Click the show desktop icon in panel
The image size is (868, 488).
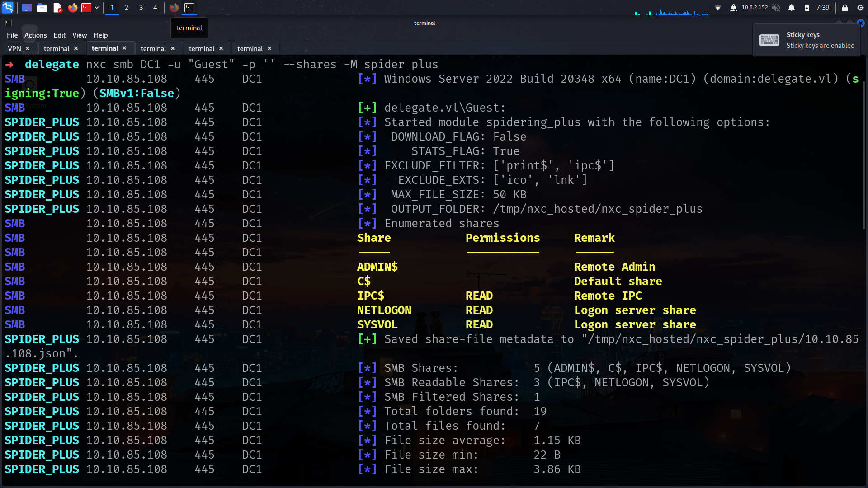pyautogui.click(x=27, y=8)
